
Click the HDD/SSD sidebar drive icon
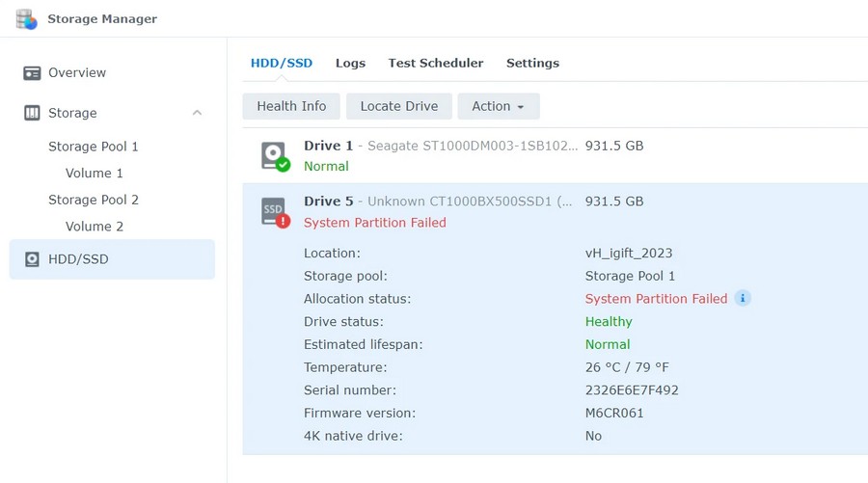click(32, 259)
